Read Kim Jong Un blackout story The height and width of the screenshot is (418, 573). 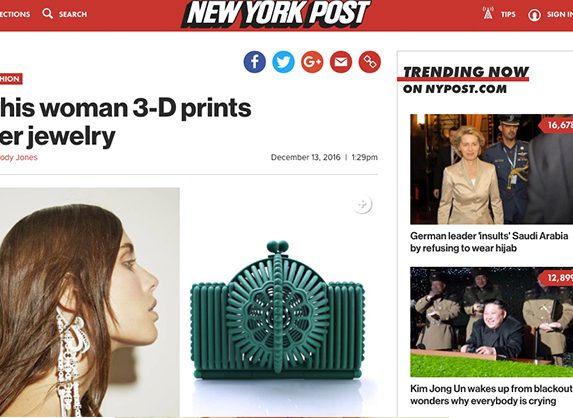(492, 395)
